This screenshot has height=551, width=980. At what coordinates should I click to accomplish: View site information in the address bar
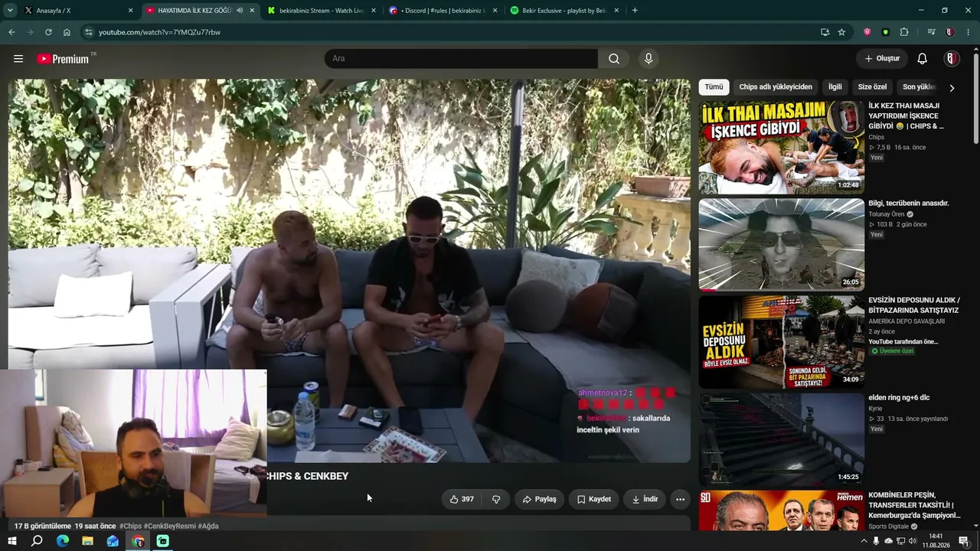click(89, 32)
